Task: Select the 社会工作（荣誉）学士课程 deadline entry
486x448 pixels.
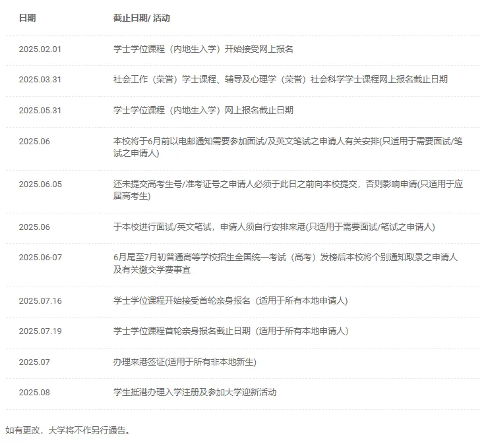Action: tap(280, 79)
